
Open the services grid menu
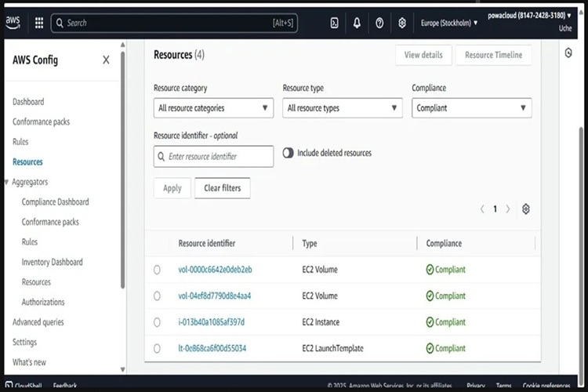(39, 23)
